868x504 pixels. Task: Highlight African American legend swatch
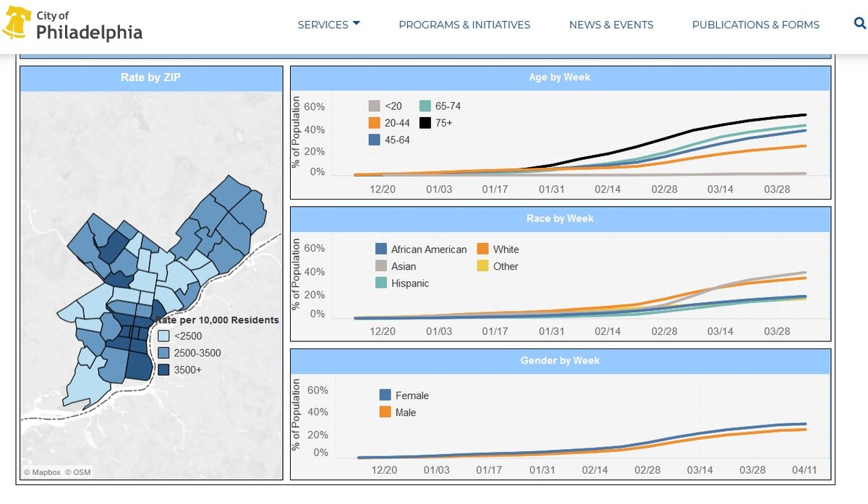click(x=381, y=249)
